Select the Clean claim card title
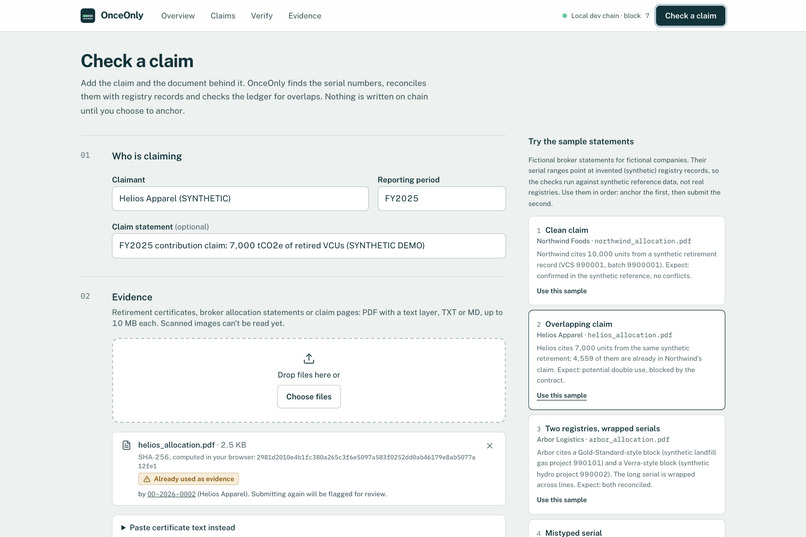806x537 pixels. coord(566,230)
